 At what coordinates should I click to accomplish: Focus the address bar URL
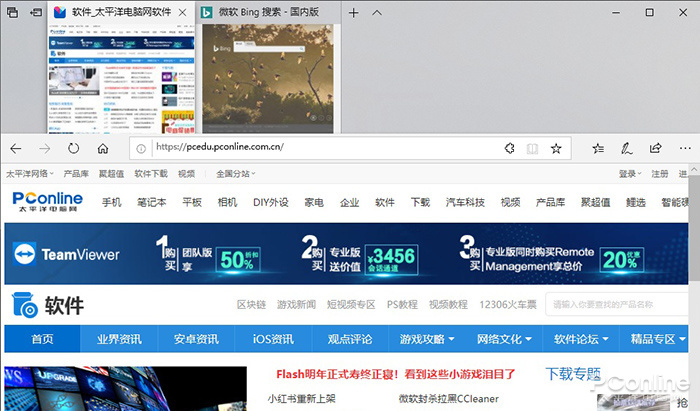(x=220, y=147)
